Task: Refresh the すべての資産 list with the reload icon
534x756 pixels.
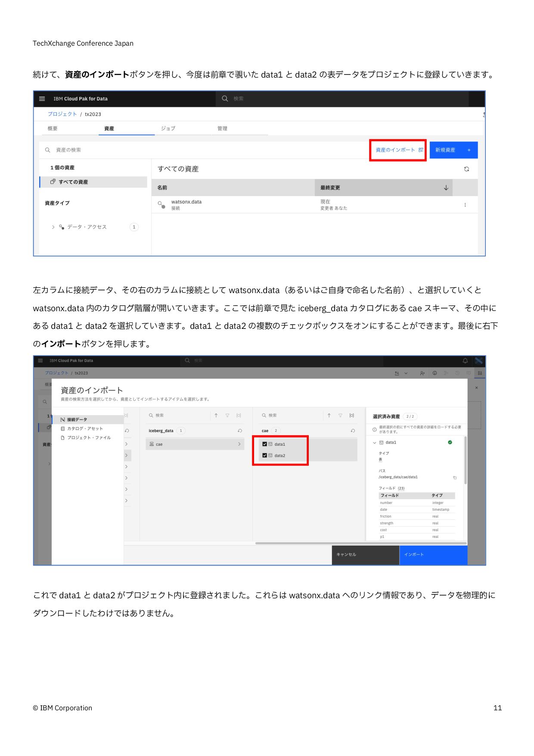Action: (466, 169)
